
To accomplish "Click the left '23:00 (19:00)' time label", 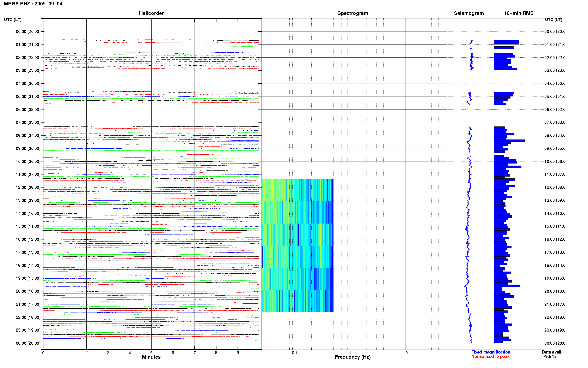I will [28, 330].
